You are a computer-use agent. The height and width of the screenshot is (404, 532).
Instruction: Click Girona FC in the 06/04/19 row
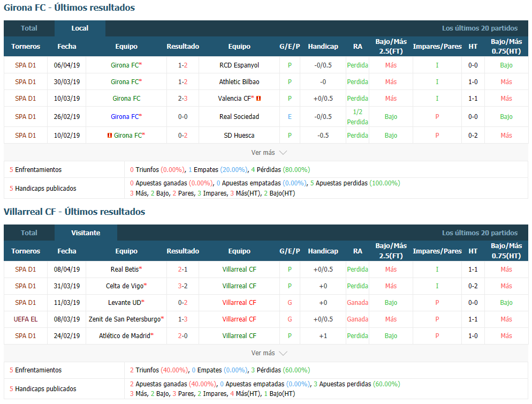tap(125, 65)
